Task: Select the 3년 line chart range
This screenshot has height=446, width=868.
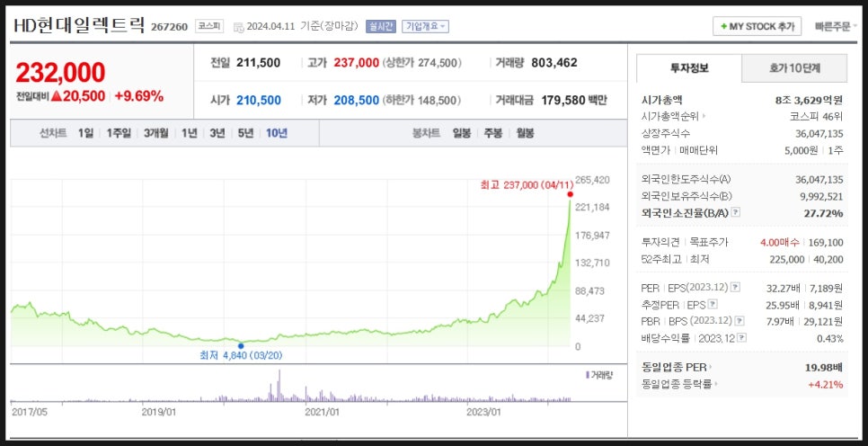Action: [x=217, y=133]
